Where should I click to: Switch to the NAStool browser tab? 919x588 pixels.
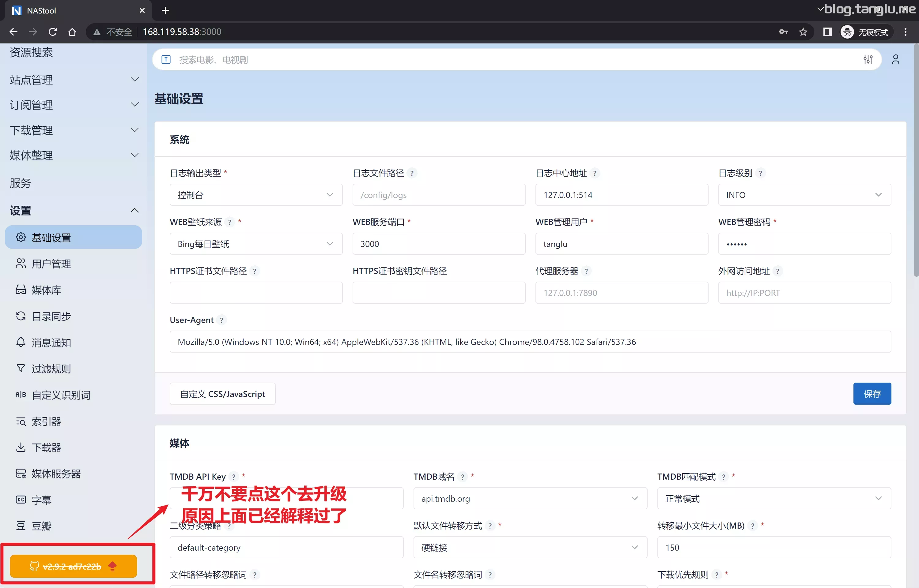(41, 10)
